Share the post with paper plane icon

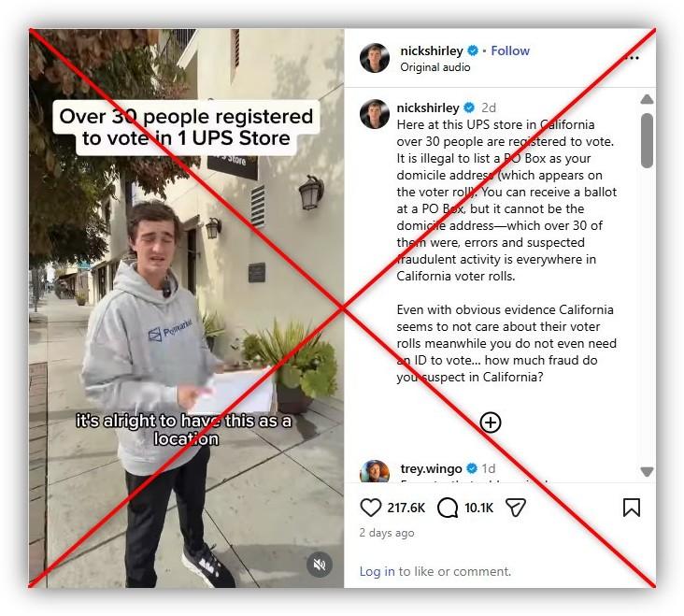tap(516, 508)
